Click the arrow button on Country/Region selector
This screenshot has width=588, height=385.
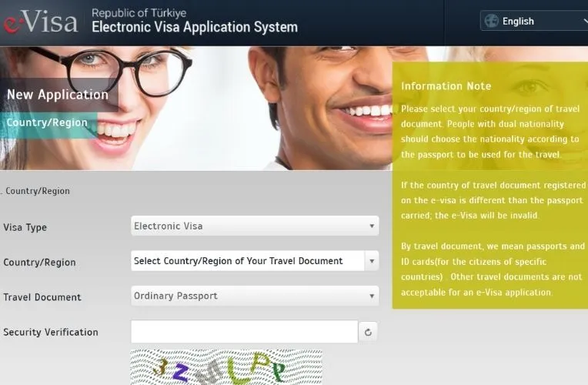coord(372,261)
